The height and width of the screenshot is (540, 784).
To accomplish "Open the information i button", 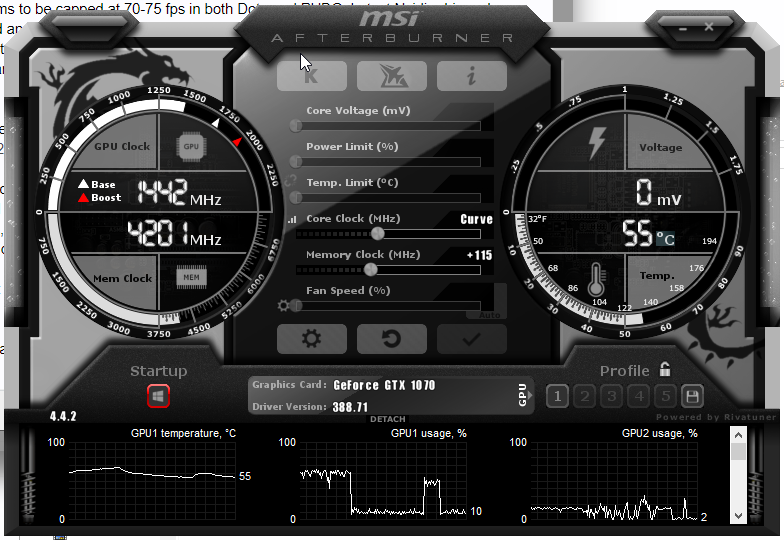I will point(472,76).
